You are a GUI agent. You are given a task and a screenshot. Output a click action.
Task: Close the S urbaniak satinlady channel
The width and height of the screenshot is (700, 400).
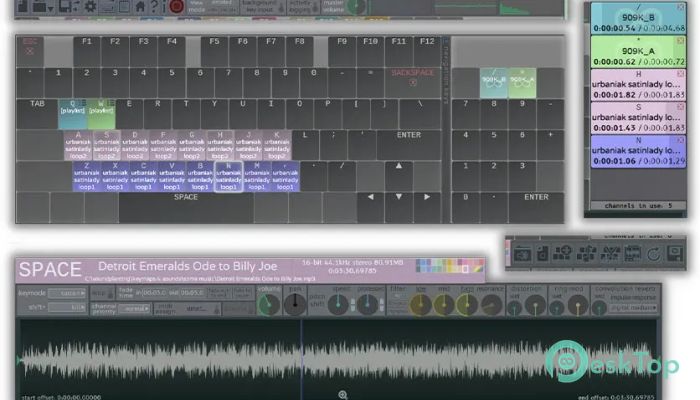[x=680, y=107]
